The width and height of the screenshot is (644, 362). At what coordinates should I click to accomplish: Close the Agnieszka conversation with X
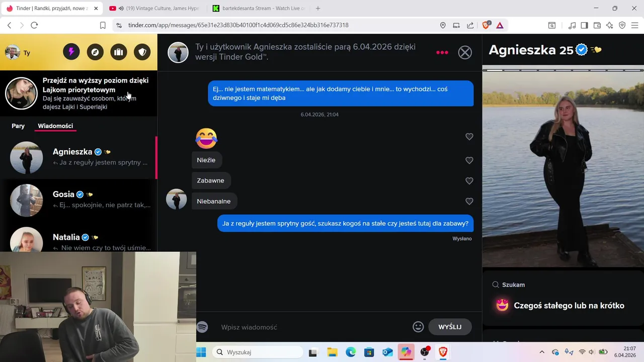point(465,52)
